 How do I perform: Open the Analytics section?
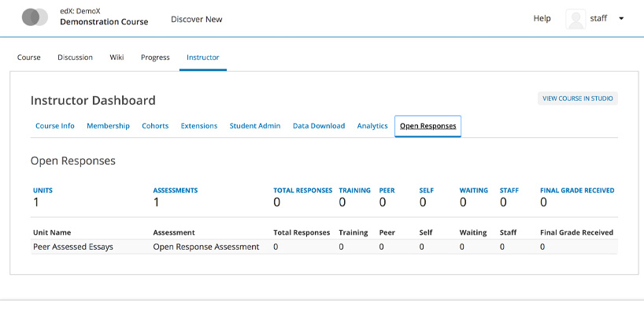(x=372, y=126)
